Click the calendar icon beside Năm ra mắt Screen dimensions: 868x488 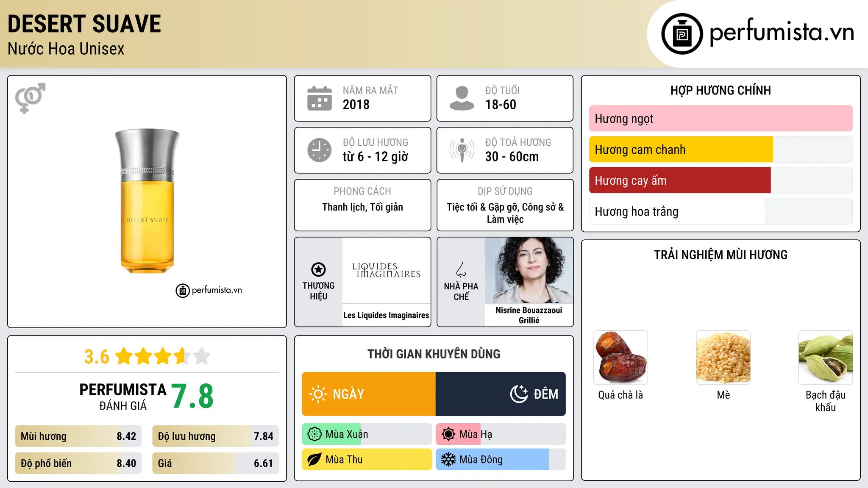[320, 98]
